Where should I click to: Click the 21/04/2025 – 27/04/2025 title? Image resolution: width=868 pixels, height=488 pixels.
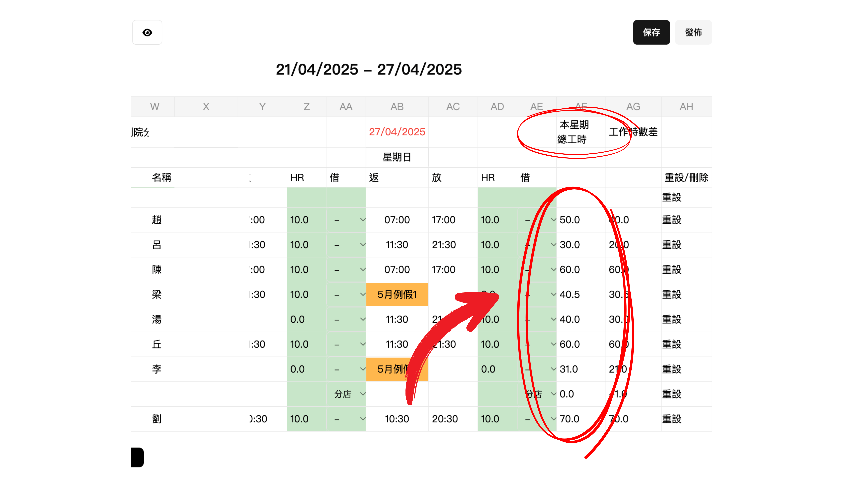tap(369, 69)
